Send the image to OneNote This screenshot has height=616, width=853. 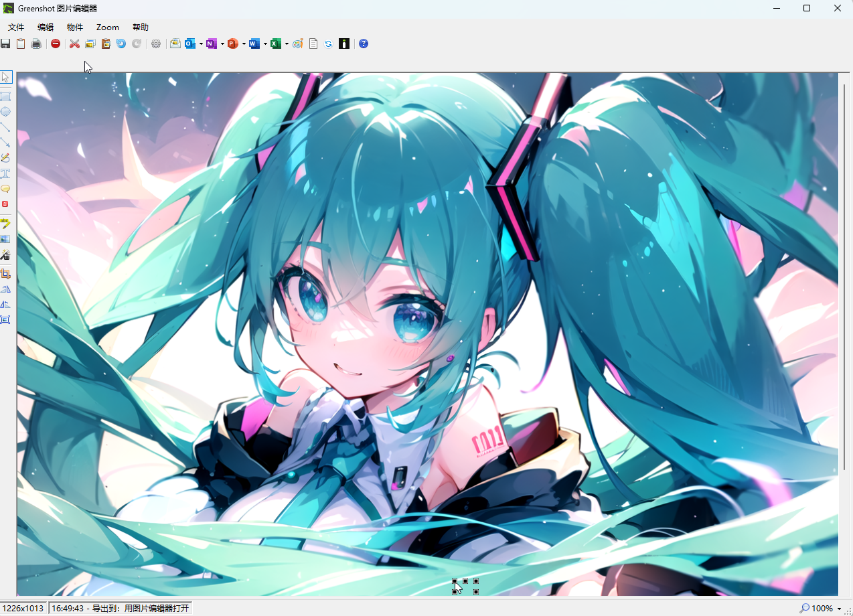[x=212, y=44]
